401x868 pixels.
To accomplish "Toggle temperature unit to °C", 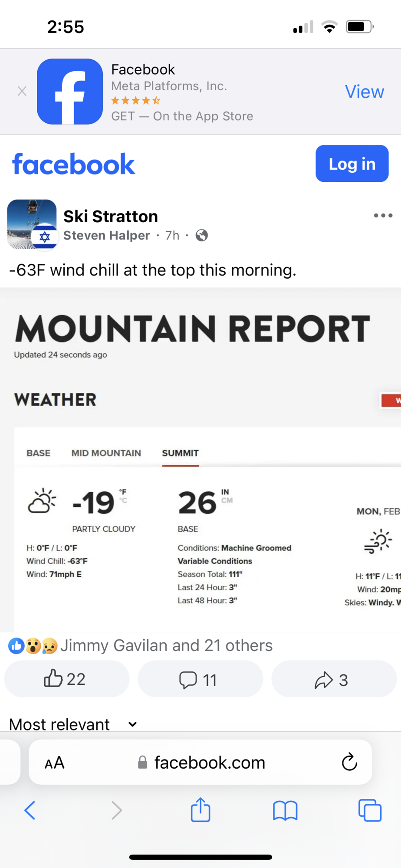I will (124, 500).
